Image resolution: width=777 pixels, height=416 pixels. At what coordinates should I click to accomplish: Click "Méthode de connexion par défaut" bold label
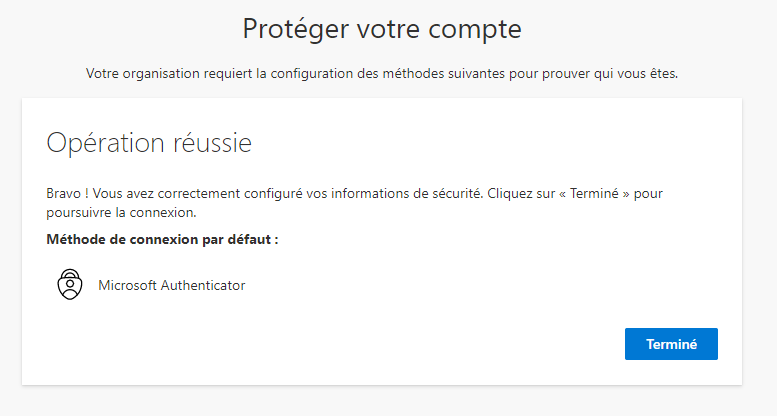(x=162, y=239)
